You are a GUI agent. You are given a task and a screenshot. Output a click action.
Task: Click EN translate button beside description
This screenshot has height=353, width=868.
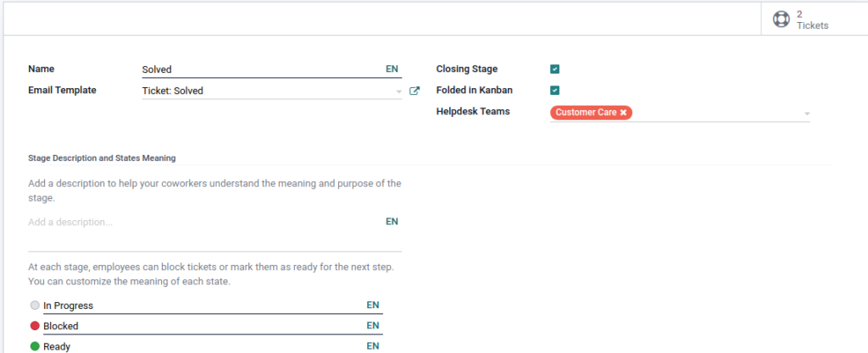point(392,222)
